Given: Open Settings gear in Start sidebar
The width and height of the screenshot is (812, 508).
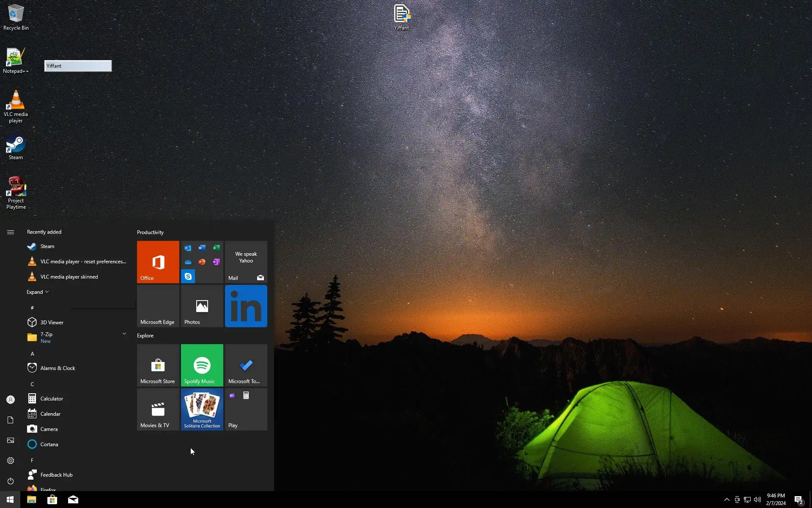Looking at the screenshot, I should 11,461.
